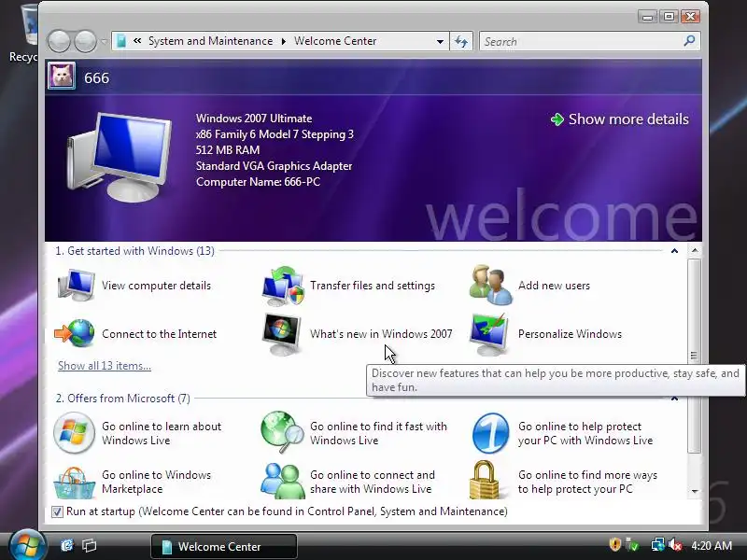The image size is (747, 560).
Task: Open Connect to the Internet globe icon
Action: tap(75, 334)
